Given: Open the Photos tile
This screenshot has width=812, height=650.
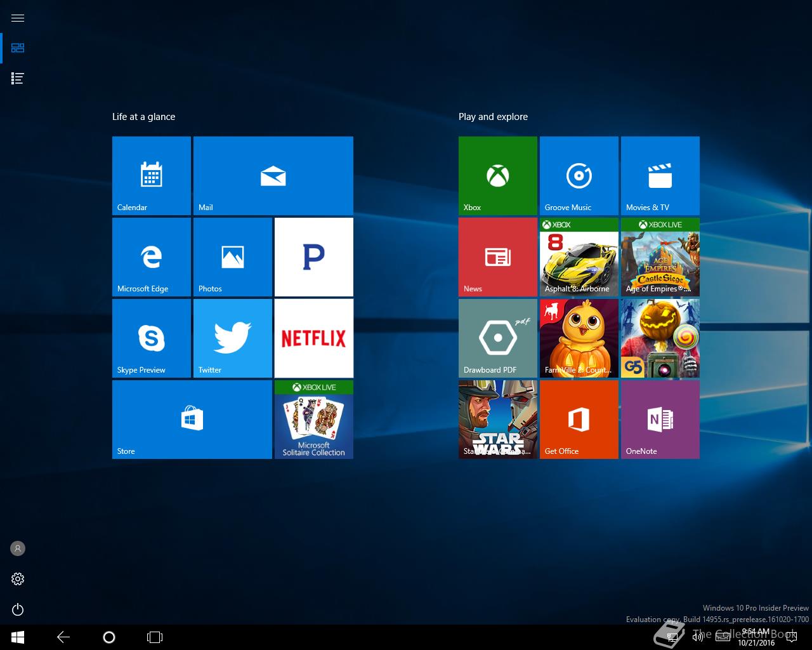Looking at the screenshot, I should tap(233, 257).
